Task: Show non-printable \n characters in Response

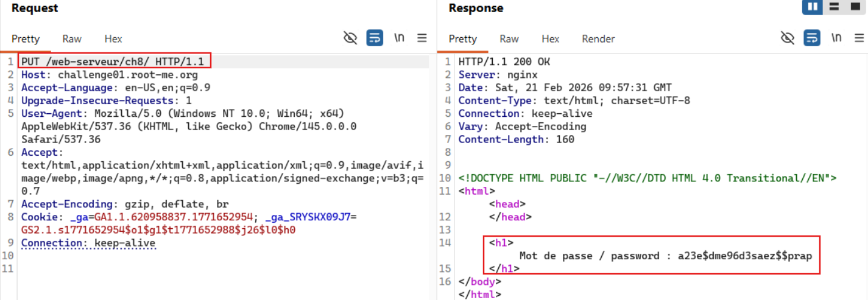Action: pos(836,38)
